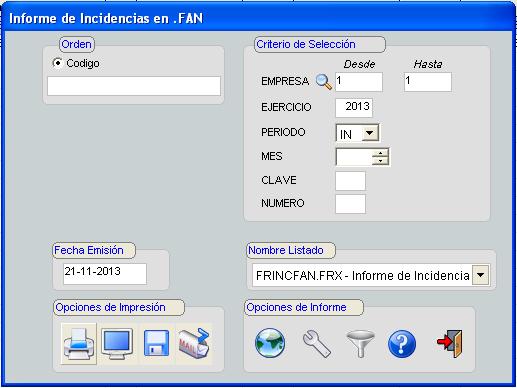517x388 pixels.
Task: Click the MES input field
Action: point(354,157)
